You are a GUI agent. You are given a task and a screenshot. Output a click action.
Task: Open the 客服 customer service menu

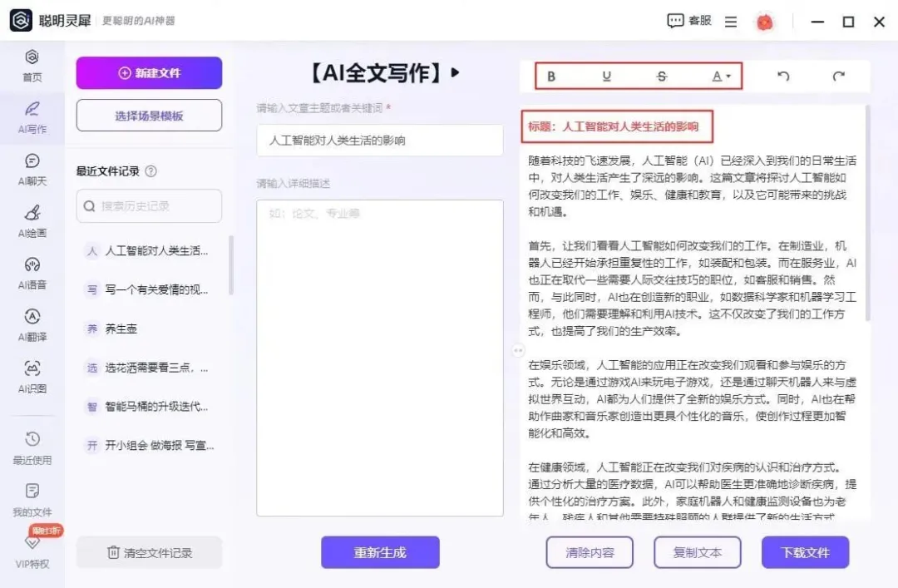point(689,21)
